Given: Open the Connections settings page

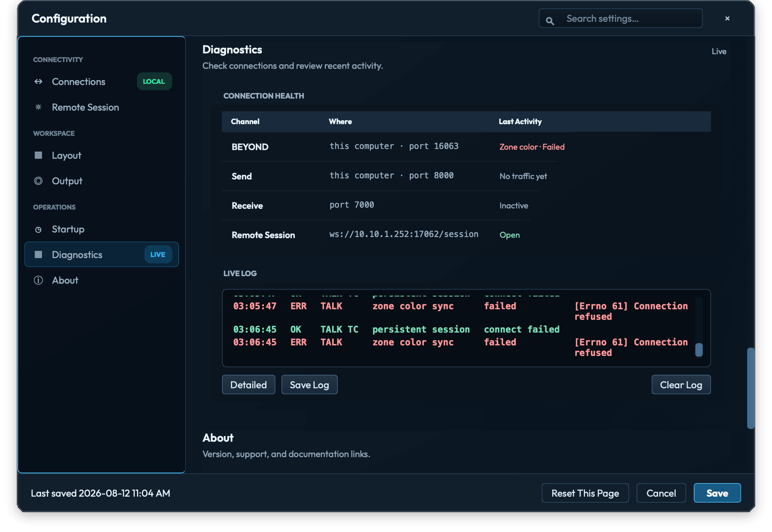Looking at the screenshot, I should (x=101, y=82).
